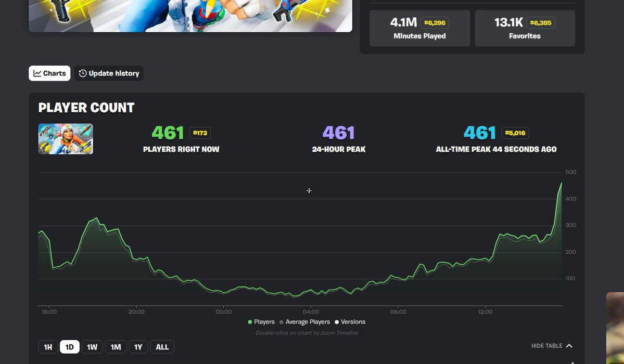This screenshot has height=364, width=624.
Task: Select the 1D time range
Action: click(x=70, y=347)
